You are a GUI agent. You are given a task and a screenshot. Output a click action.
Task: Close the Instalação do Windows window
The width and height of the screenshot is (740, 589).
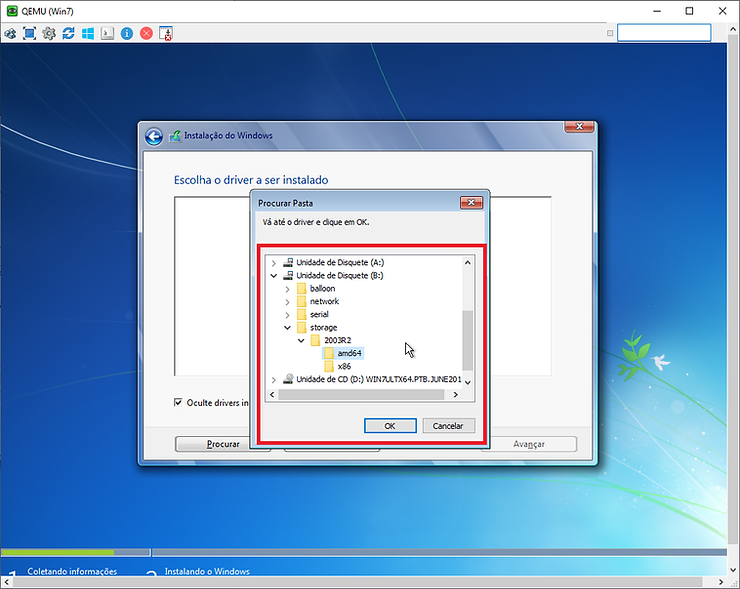[x=579, y=126]
